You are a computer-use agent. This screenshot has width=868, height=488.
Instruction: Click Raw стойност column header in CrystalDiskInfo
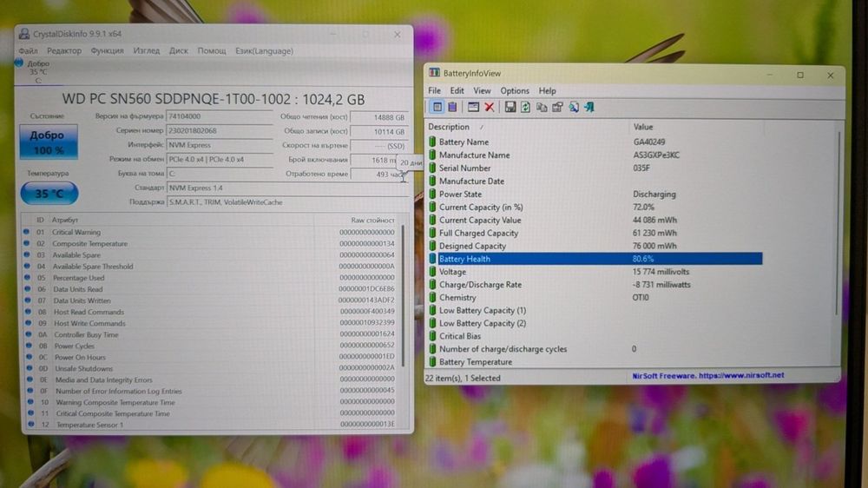tap(372, 220)
